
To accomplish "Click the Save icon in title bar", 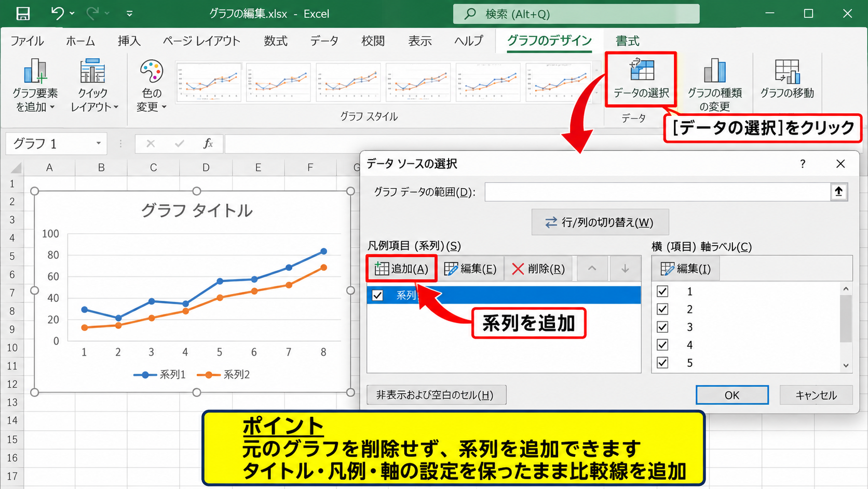I will pyautogui.click(x=23, y=14).
